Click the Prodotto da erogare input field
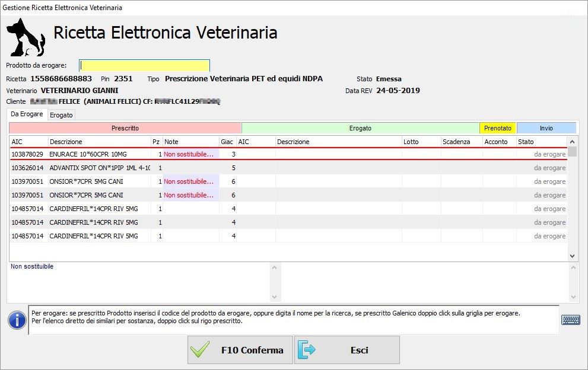The width and height of the screenshot is (588, 370). click(x=145, y=65)
